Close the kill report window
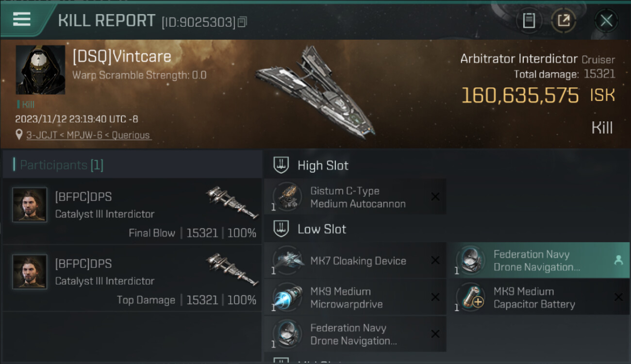The image size is (631, 364). point(606,20)
